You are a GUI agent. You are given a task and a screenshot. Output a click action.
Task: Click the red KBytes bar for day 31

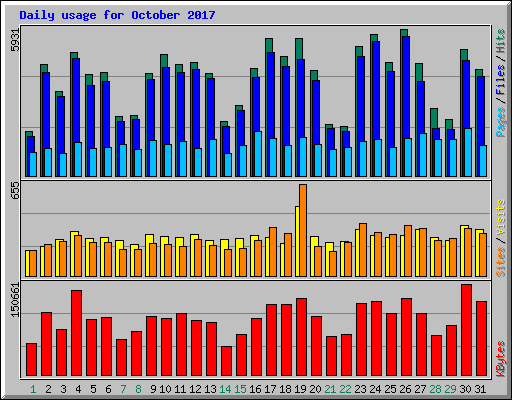click(x=481, y=339)
